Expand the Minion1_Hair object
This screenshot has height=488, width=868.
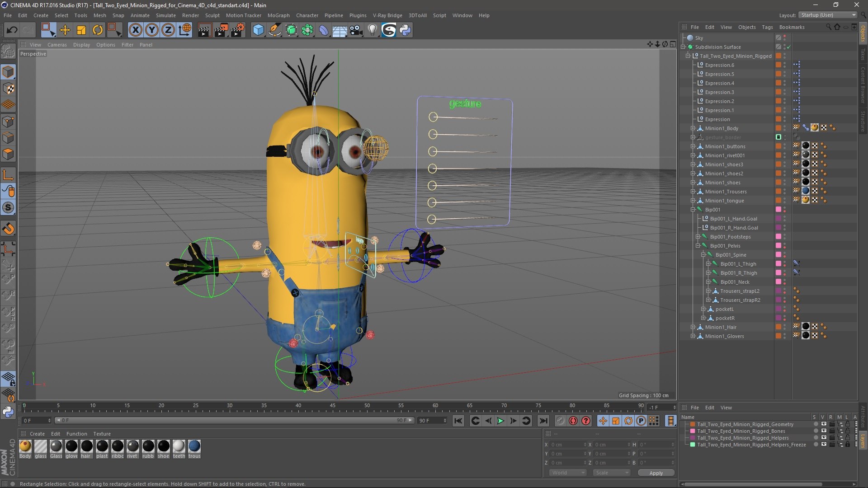pos(693,327)
